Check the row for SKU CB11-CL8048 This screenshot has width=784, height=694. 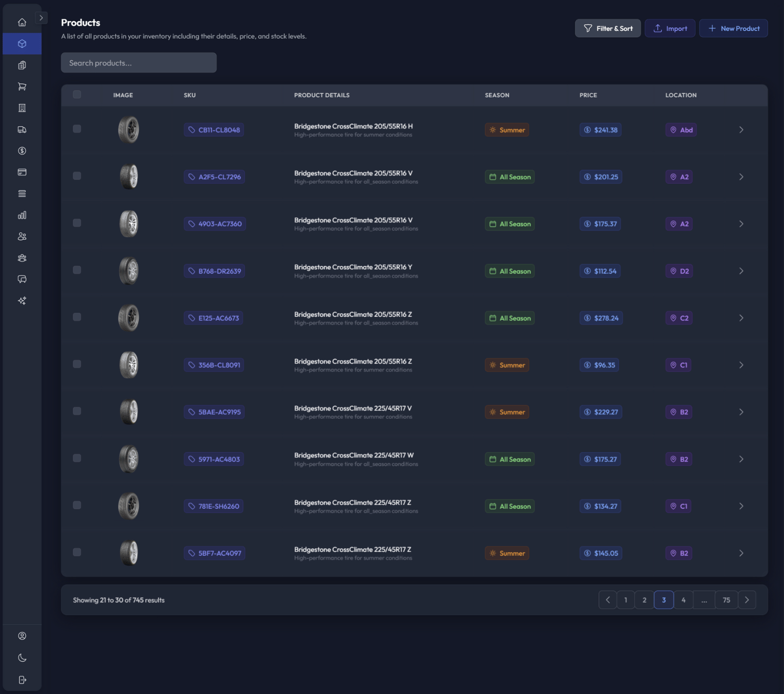(x=77, y=129)
